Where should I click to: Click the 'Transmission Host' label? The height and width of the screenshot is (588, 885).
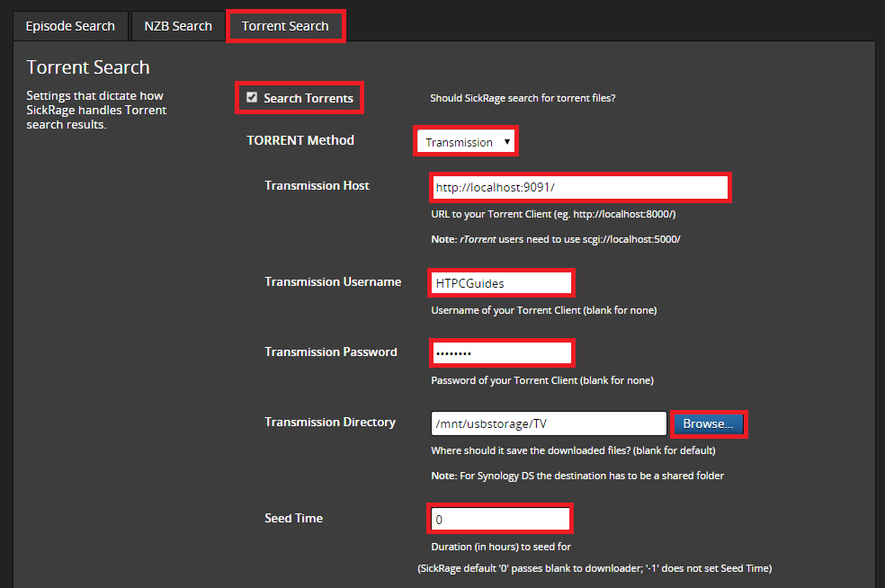(317, 185)
